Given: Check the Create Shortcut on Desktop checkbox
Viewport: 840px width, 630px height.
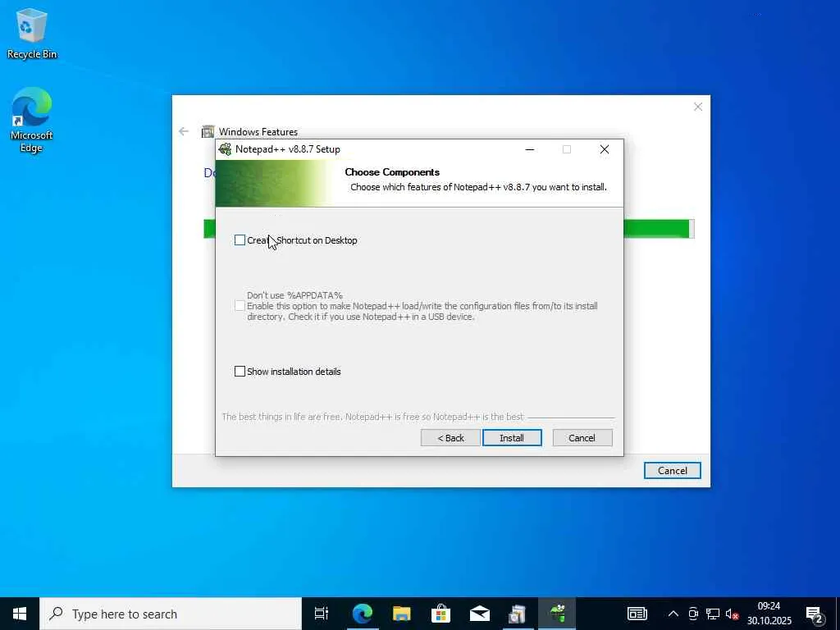Looking at the screenshot, I should tap(240, 240).
